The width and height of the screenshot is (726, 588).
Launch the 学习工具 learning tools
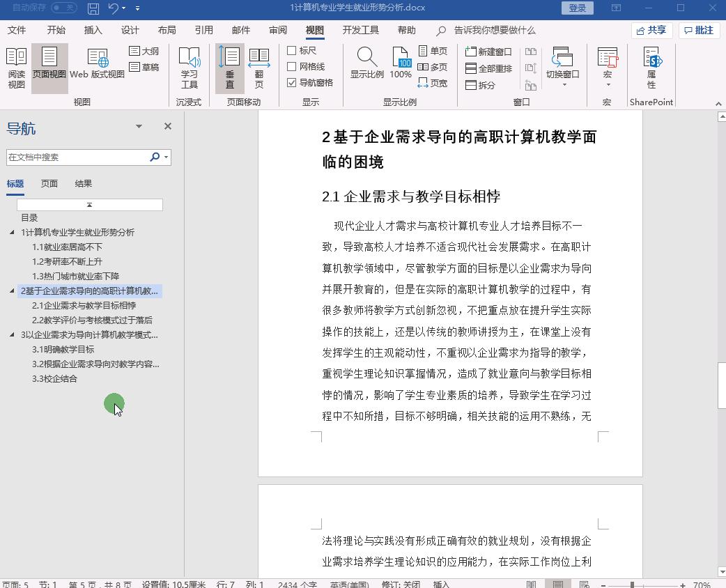(190, 68)
